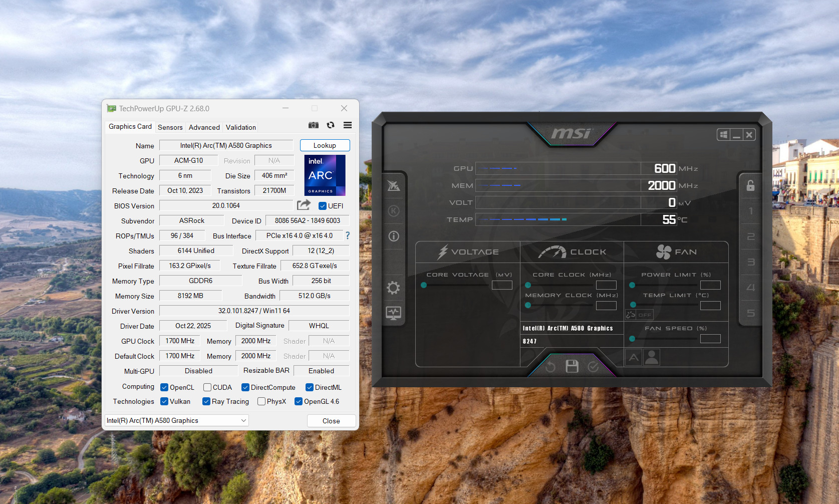
Task: Click the Temp Limit slider handle
Action: [633, 305]
